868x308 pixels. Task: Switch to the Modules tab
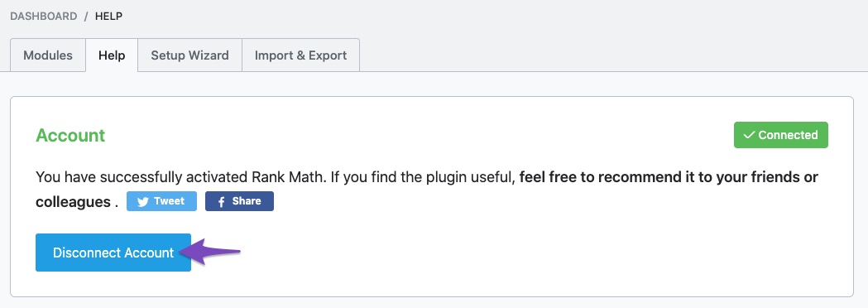48,55
